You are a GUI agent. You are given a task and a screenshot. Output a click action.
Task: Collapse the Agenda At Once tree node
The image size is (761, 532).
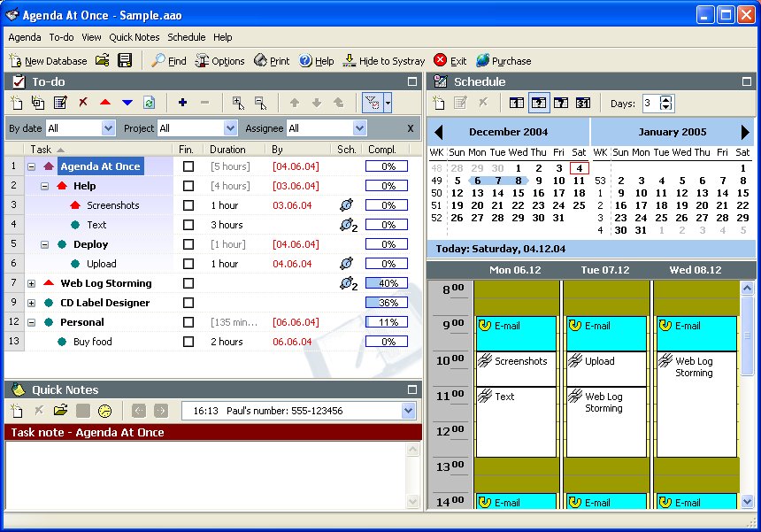pyautogui.click(x=31, y=166)
